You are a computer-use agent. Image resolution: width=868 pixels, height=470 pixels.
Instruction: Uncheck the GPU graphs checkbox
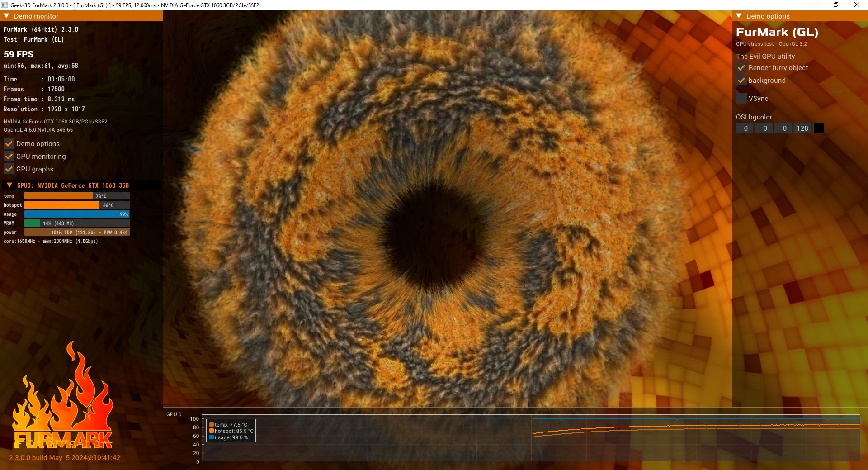click(9, 169)
